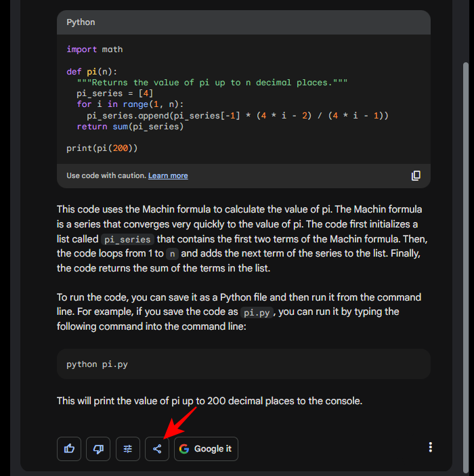
Task: Click the thumbs down bad response icon
Action: (x=98, y=449)
